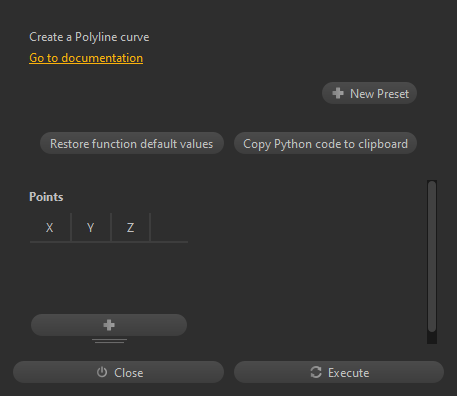Copy Python code to clipboard
Screen dimensions: 457x396
pyautogui.click(x=325, y=143)
